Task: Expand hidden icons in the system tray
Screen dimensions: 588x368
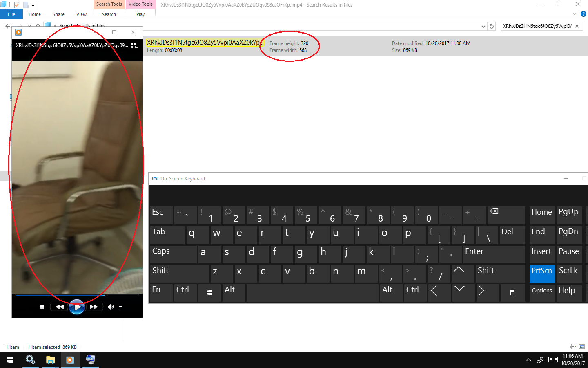Action: pyautogui.click(x=528, y=360)
